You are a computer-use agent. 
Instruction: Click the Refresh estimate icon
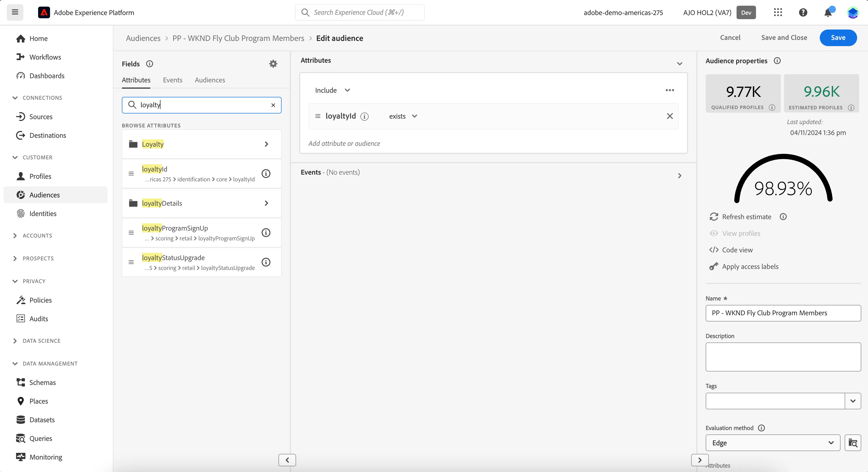click(x=714, y=217)
